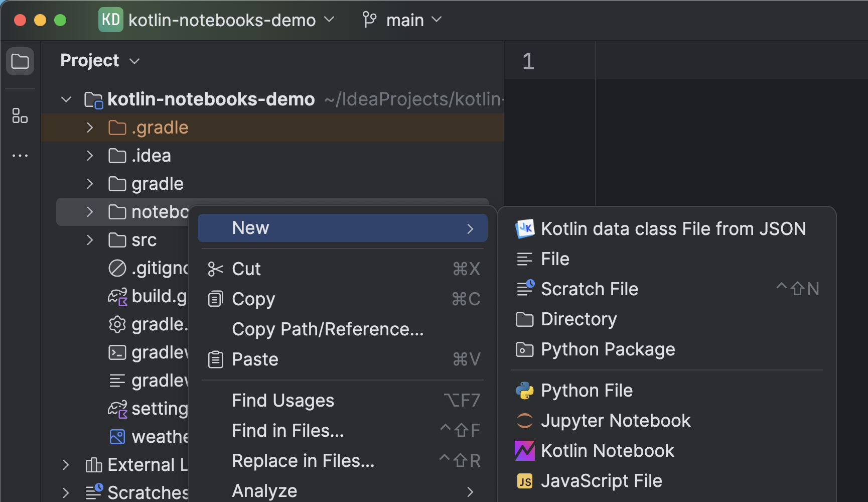Image resolution: width=868 pixels, height=502 pixels.
Task: Open the kotlin-notebooks-demo project dropdown
Action: [330, 20]
